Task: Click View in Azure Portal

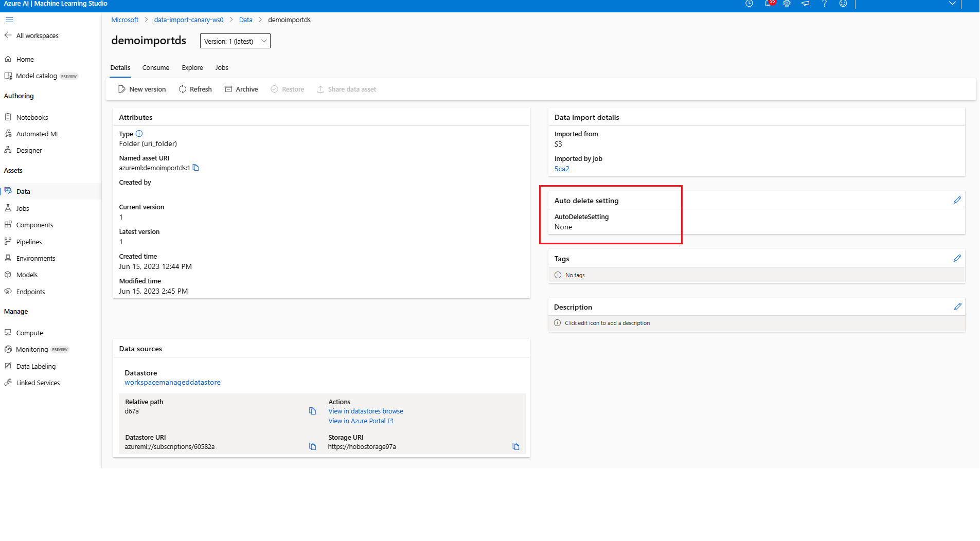Action: [x=361, y=421]
